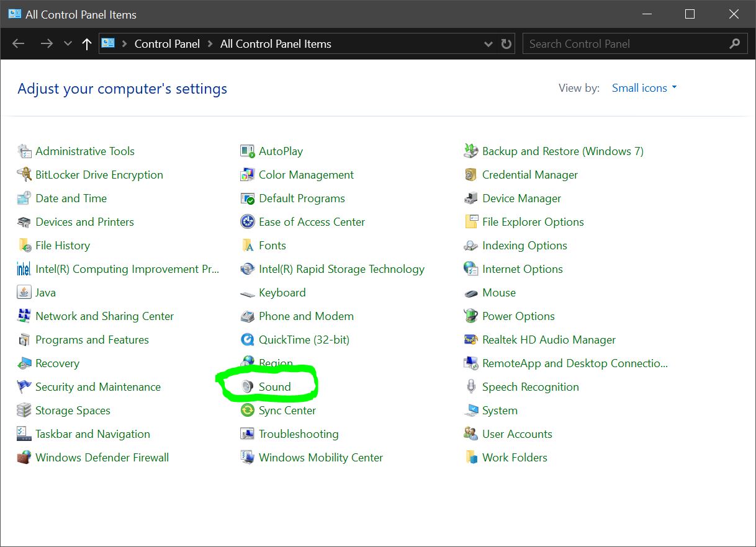Viewport: 756px width, 547px height.
Task: Go forward to the next page
Action: [x=47, y=44]
